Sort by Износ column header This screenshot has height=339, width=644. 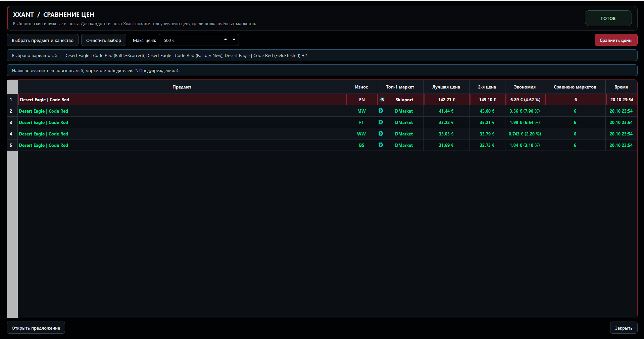(361, 87)
